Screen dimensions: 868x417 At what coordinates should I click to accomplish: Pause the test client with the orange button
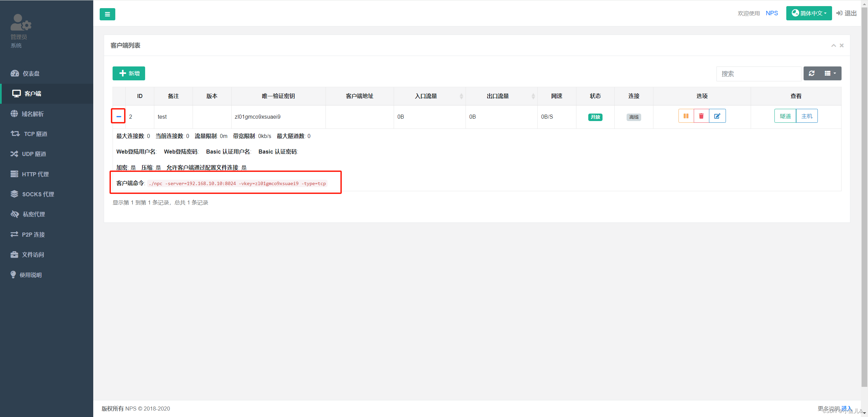coord(686,116)
